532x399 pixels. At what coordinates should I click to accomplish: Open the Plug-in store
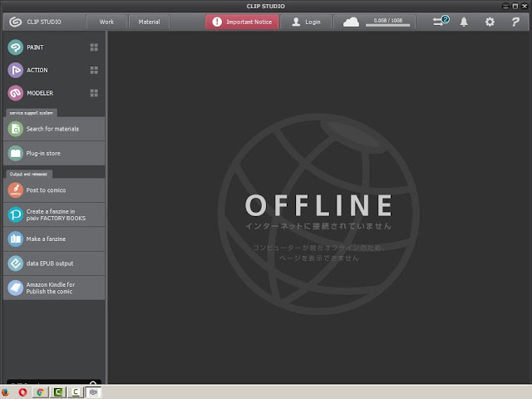click(54, 153)
